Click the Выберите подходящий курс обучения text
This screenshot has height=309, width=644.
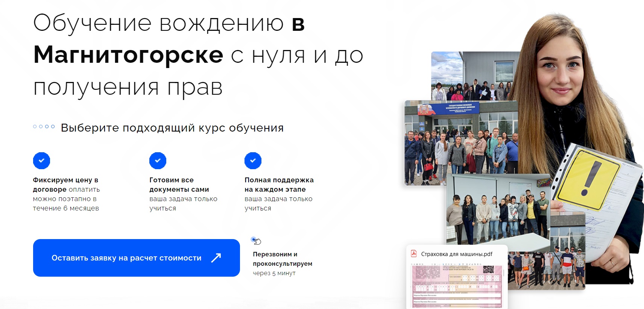pos(172,128)
